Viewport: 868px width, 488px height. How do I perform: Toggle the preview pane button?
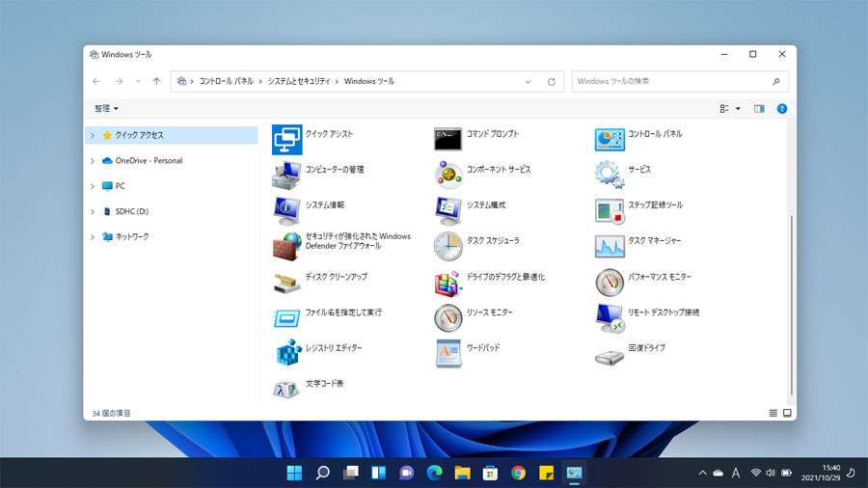759,108
